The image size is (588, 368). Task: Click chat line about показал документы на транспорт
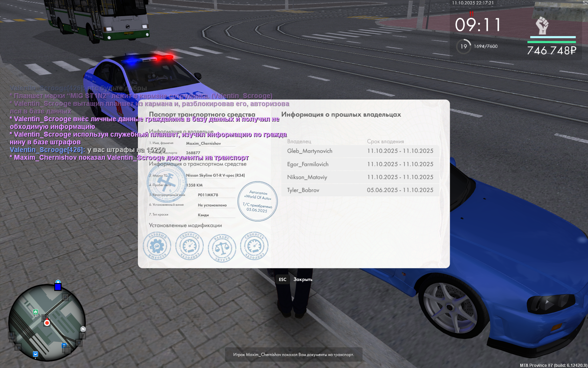click(x=129, y=158)
